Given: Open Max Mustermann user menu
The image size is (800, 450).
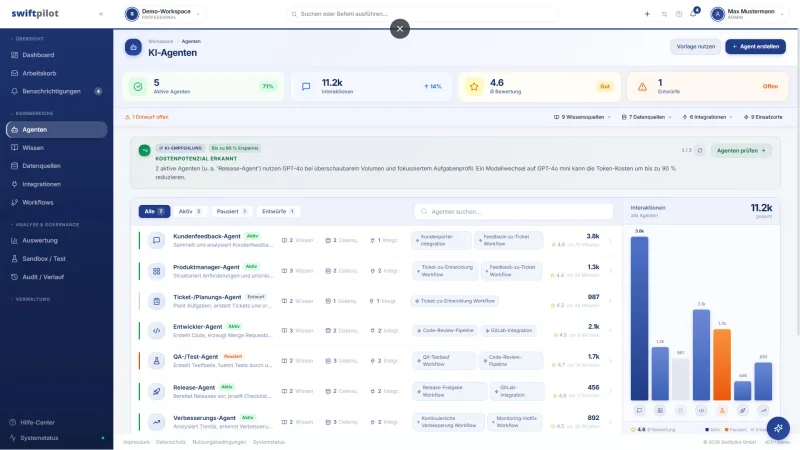Looking at the screenshot, I should tap(748, 14).
